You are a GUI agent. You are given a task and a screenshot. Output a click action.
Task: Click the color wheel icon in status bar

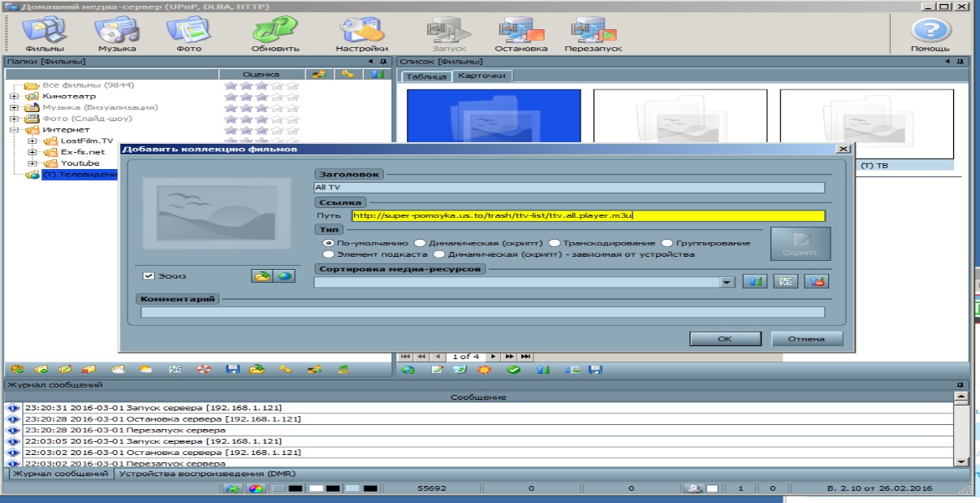point(255,489)
